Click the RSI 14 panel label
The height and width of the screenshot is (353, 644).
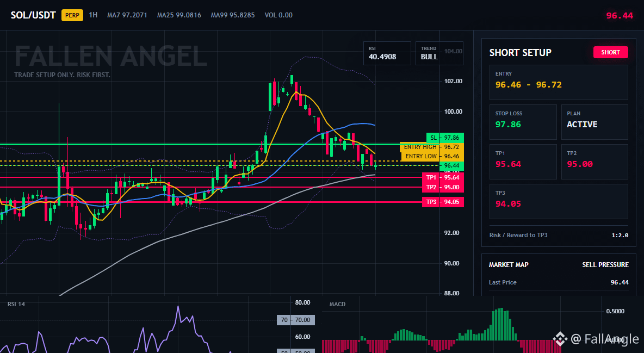tap(16, 304)
